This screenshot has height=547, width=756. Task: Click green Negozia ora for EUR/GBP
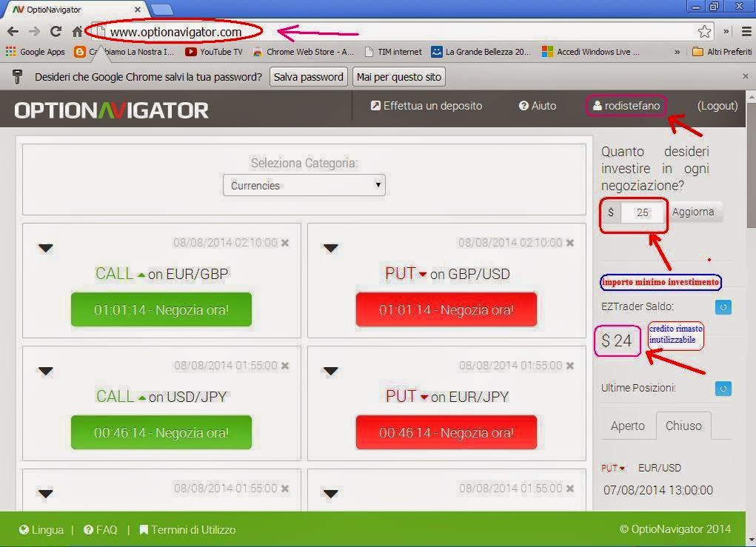click(x=161, y=309)
